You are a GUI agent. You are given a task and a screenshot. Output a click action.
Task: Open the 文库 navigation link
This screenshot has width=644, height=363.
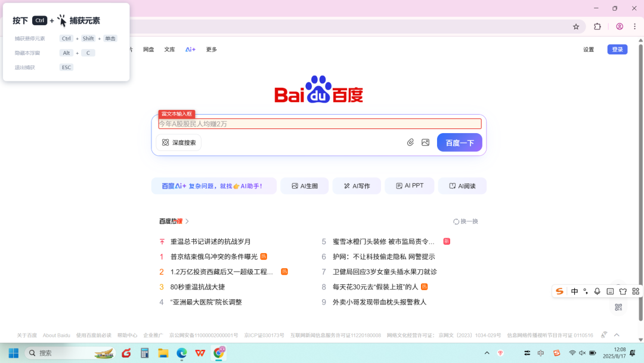pos(169,50)
